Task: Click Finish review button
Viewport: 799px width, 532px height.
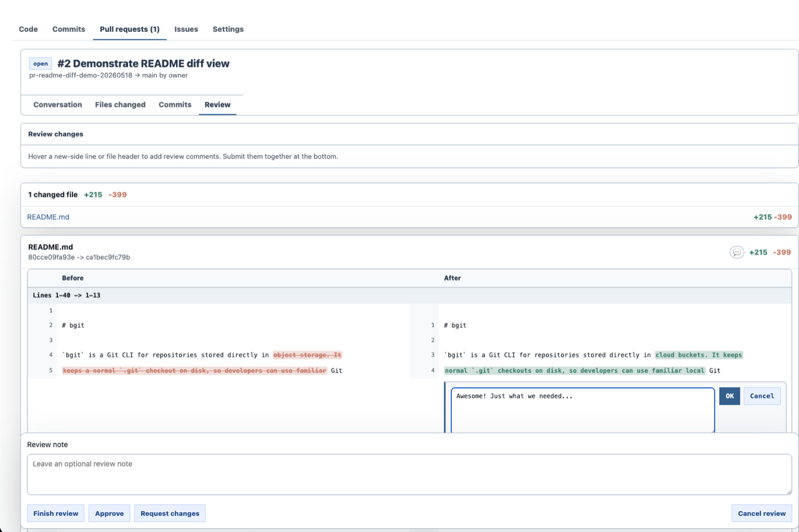Action: click(x=56, y=513)
